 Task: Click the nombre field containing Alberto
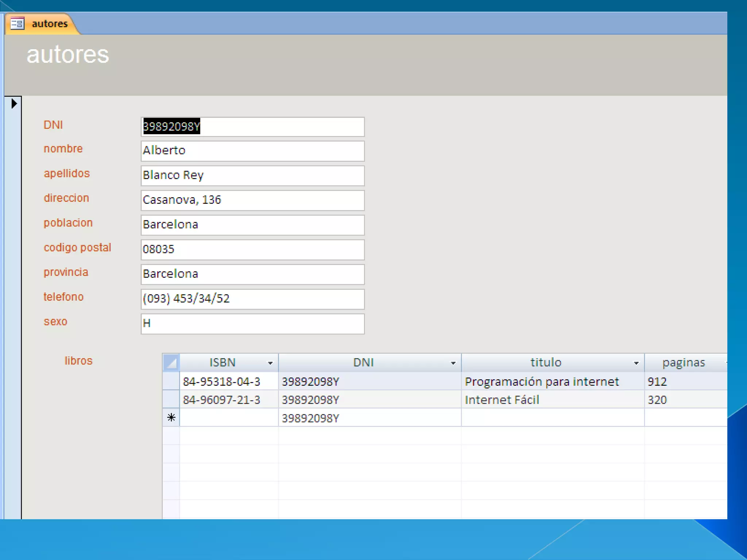[252, 151]
